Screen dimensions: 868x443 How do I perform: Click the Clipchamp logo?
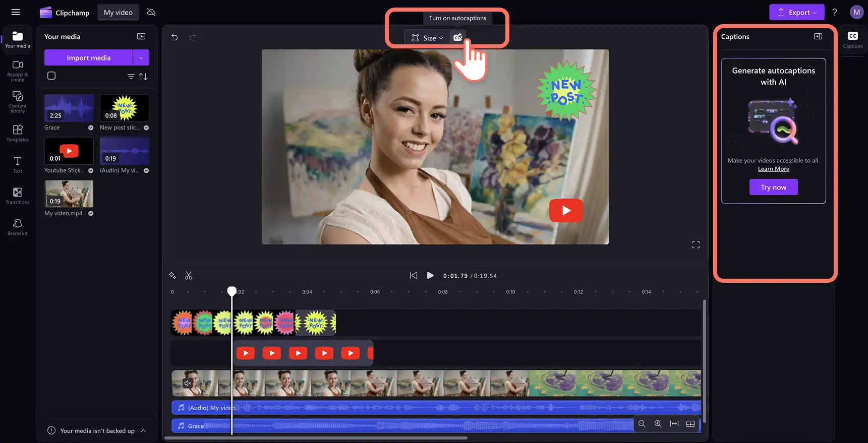click(46, 13)
